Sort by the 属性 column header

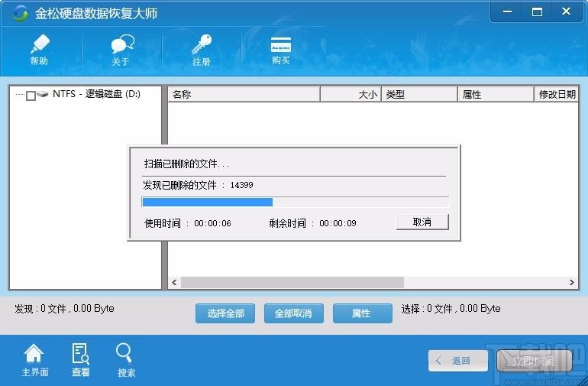tap(496, 94)
